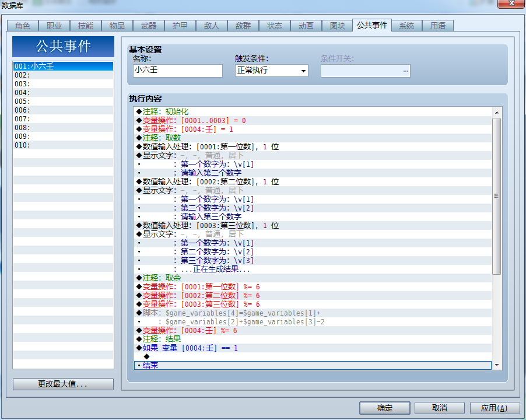
Task: Select the 注释: 取数 command line
Action: click(313, 138)
